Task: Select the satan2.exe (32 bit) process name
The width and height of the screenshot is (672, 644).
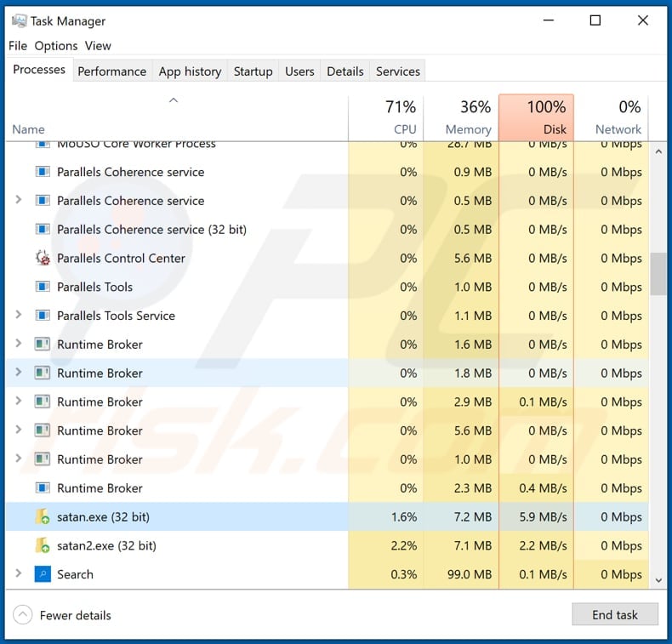Action: click(x=106, y=545)
